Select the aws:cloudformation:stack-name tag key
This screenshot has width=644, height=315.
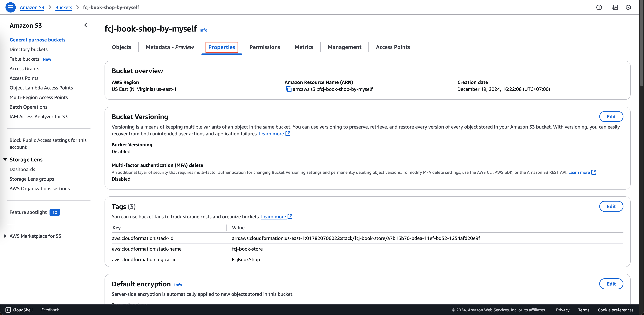tap(147, 249)
